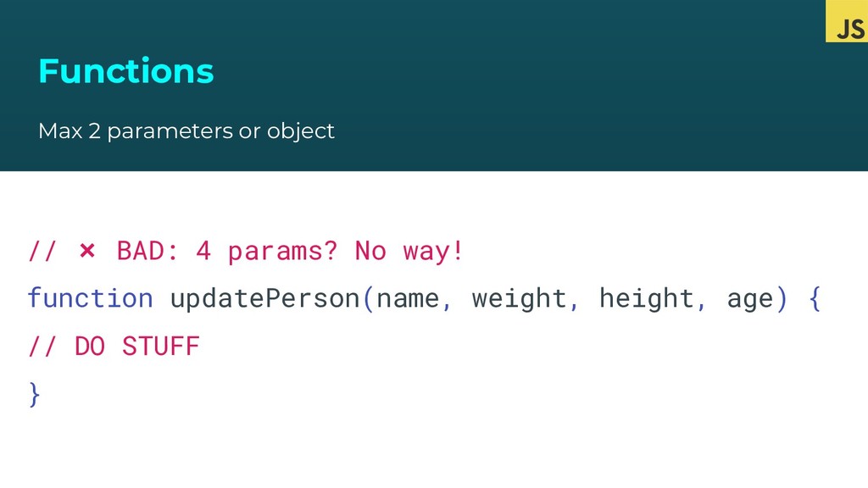Click the word "BAD:" in the comment
Screen dimensions: 868x488
pos(147,252)
